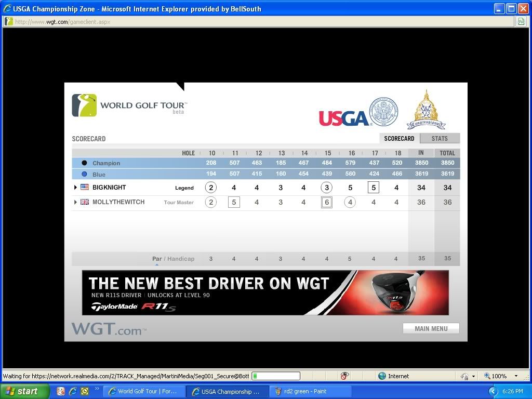This screenshot has height=399, width=532.
Task: Click the MAIN MENU button
Action: (431, 328)
